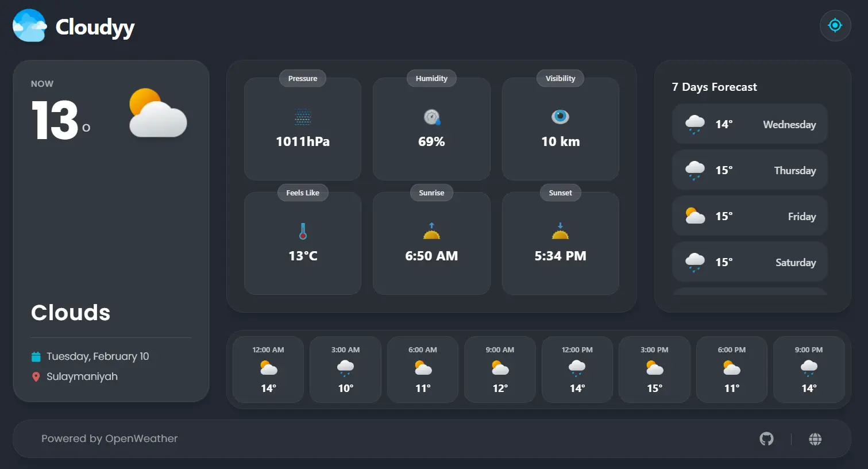868x469 pixels.
Task: Select the 3:00 PM hourly card
Action: pos(654,370)
